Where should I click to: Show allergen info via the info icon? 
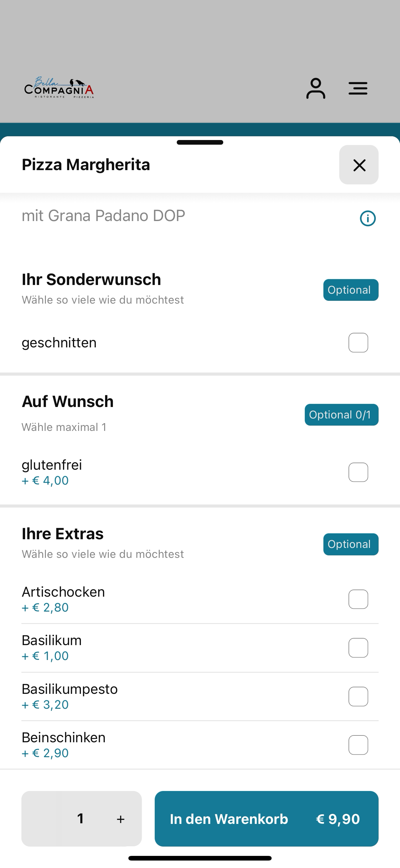pyautogui.click(x=368, y=218)
